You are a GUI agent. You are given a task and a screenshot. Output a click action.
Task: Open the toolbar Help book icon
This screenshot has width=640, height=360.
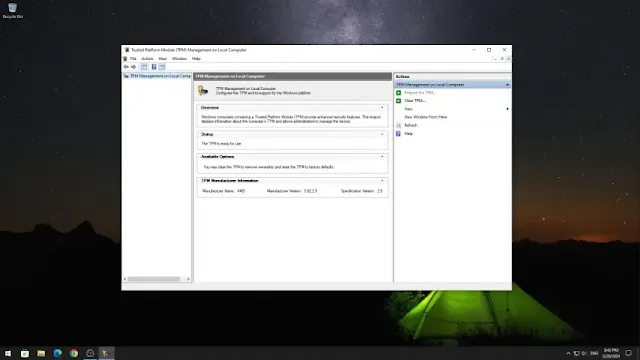click(154, 67)
